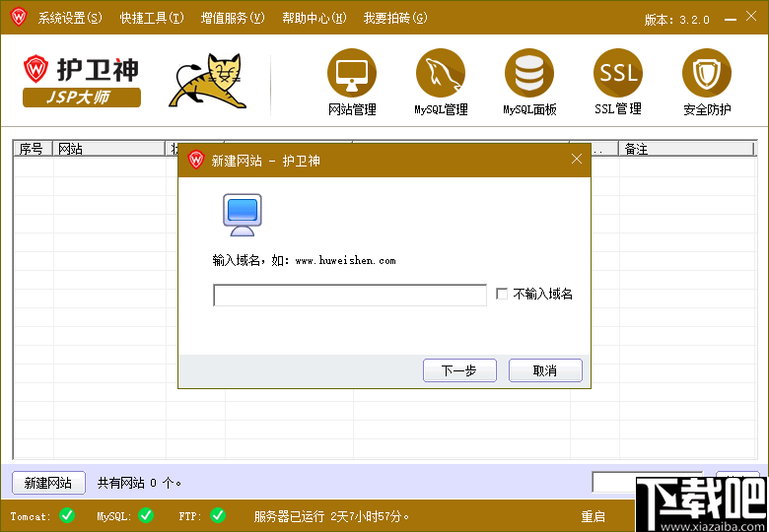This screenshot has width=769, height=532.
Task: Click the 下一步 button
Action: (459, 370)
